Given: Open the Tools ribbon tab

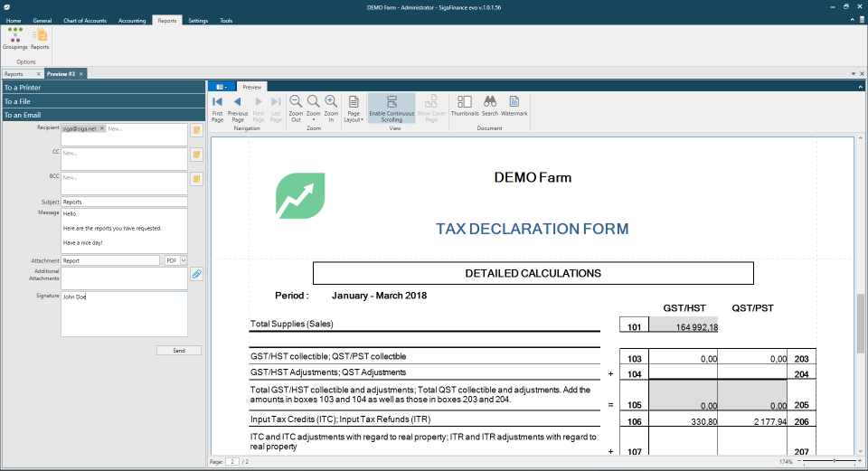Looking at the screenshot, I should 226,21.
